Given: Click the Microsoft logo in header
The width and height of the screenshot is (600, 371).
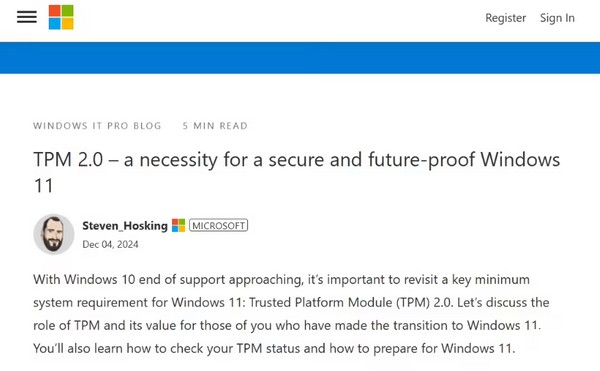Looking at the screenshot, I should click(x=61, y=17).
